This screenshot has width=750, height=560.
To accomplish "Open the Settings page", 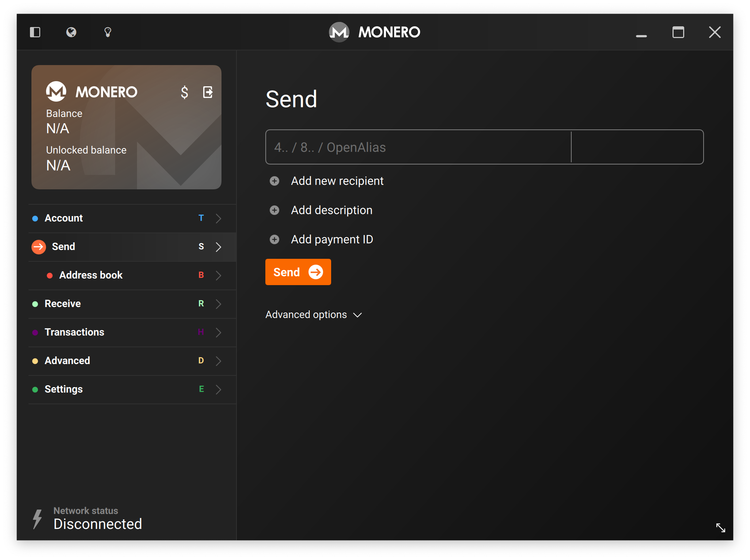I will 132,389.
